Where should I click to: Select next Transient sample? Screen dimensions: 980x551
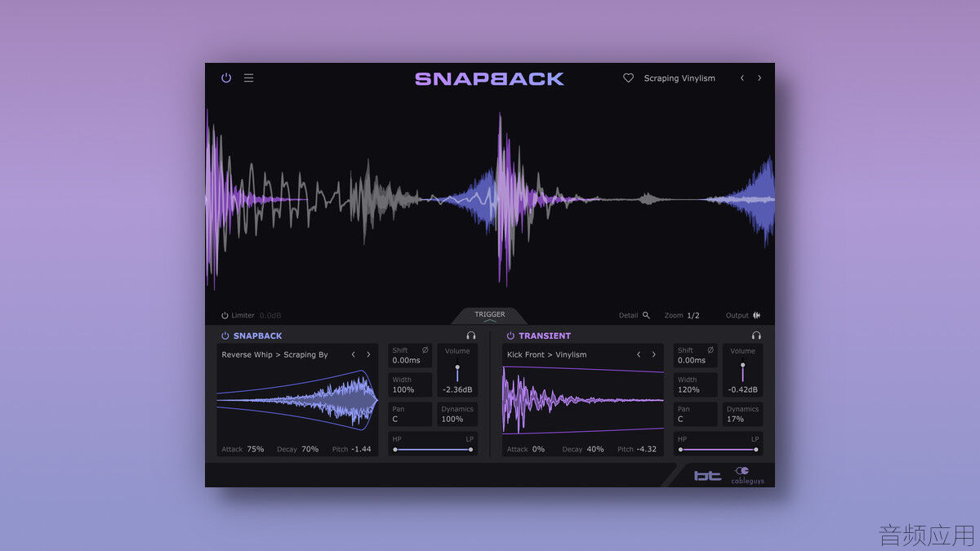(x=653, y=355)
